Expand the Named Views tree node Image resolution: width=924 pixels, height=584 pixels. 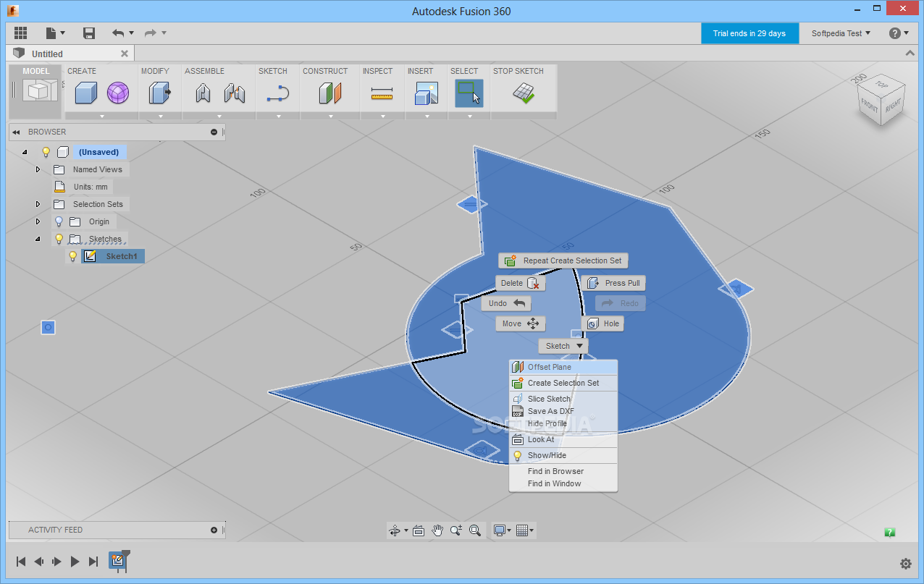pos(38,169)
